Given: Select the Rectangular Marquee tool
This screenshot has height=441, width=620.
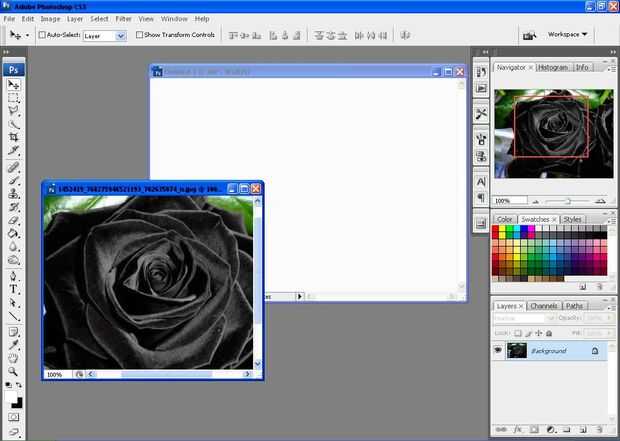Looking at the screenshot, I should [x=13, y=98].
